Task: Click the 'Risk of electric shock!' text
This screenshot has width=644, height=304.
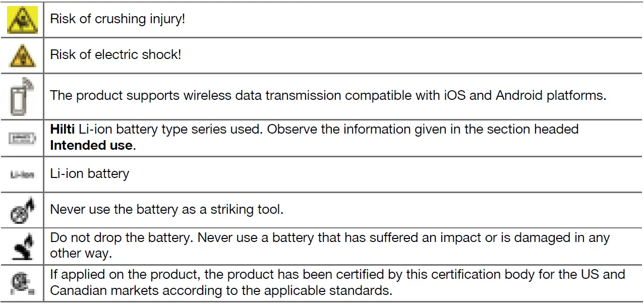Action: 115,54
